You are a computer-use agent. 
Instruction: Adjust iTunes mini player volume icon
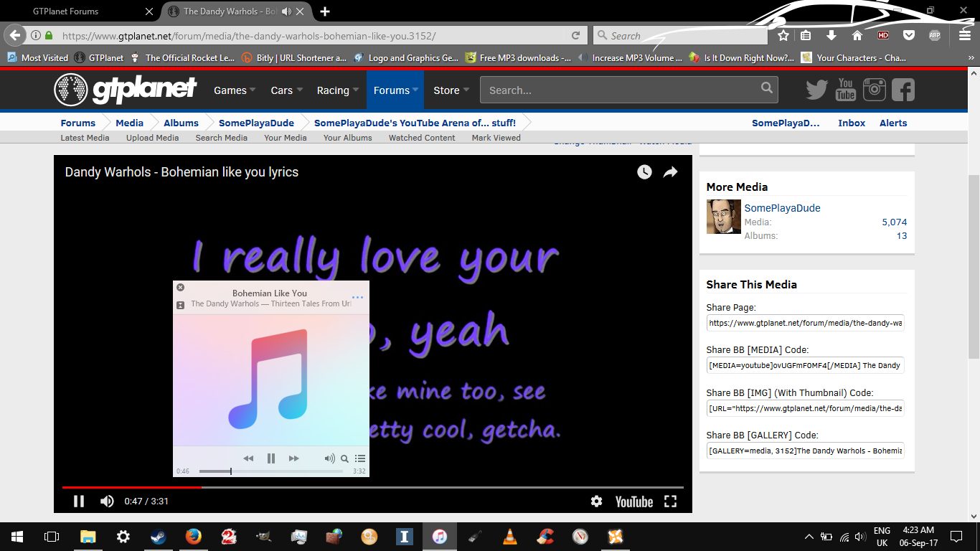329,458
